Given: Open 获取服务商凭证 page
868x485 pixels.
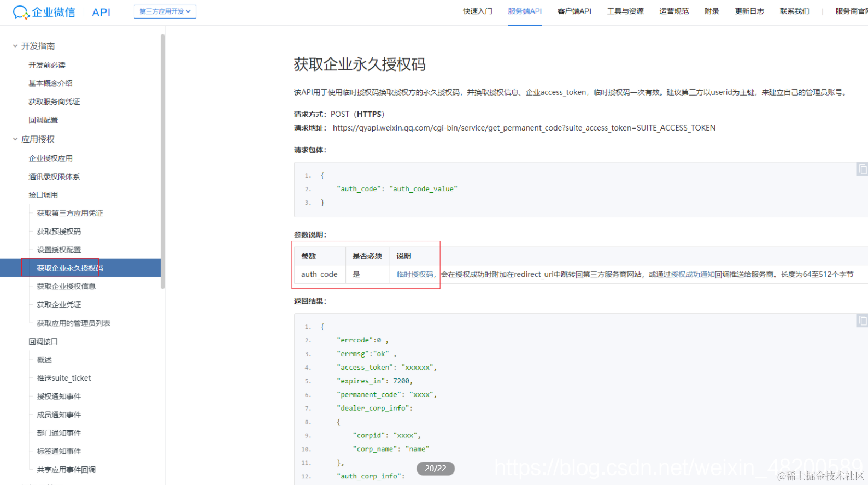Looking at the screenshot, I should pos(54,102).
